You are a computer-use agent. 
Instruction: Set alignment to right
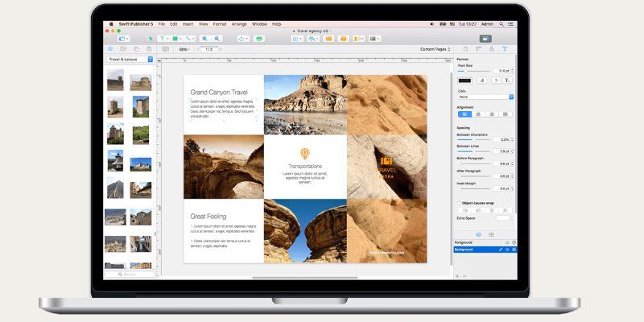pyautogui.click(x=492, y=114)
